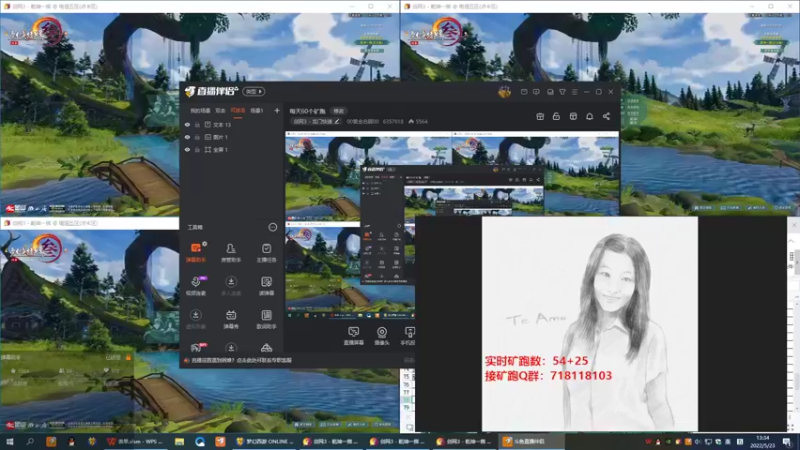Expand the mode pill next to the logo
800x450 pixels.
click(x=254, y=91)
